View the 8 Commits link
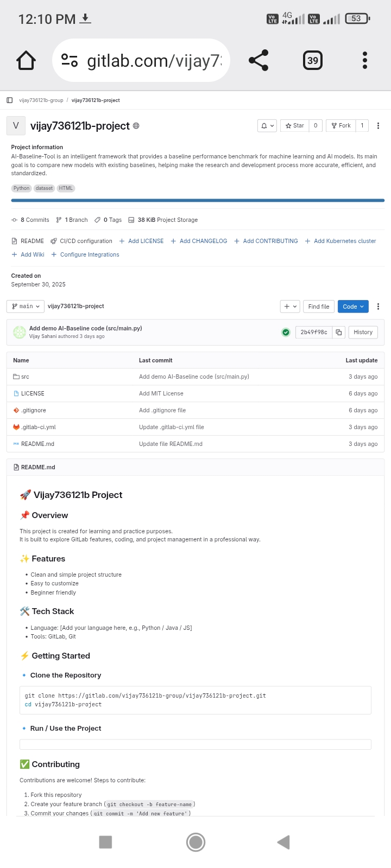Image resolution: width=391 pixels, height=868 pixels. pyautogui.click(x=30, y=220)
